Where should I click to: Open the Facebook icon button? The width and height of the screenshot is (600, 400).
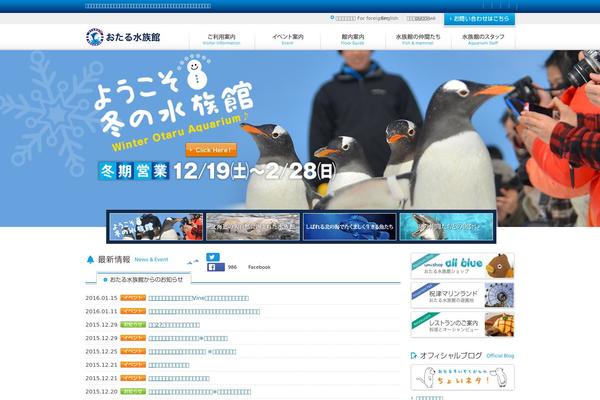[x=216, y=267]
